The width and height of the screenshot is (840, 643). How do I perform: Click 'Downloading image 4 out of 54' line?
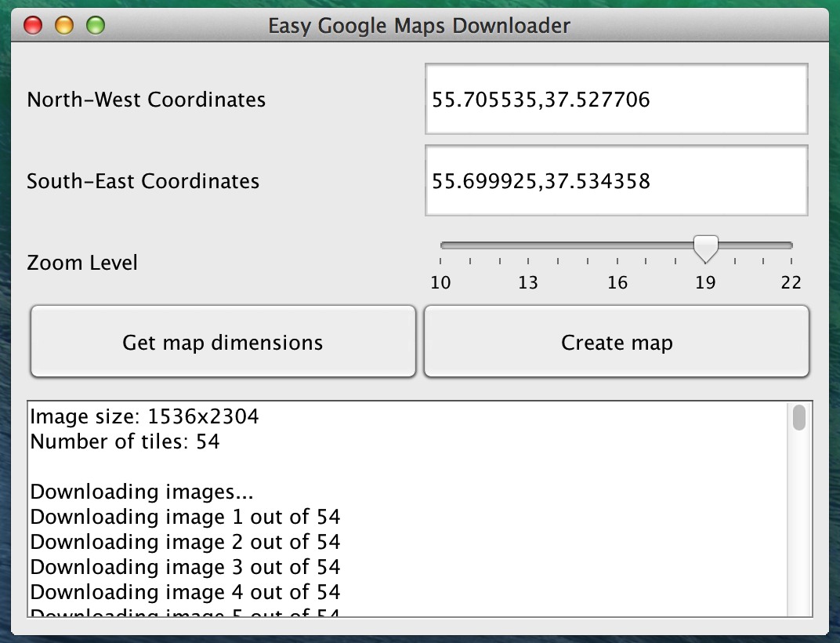click(186, 593)
